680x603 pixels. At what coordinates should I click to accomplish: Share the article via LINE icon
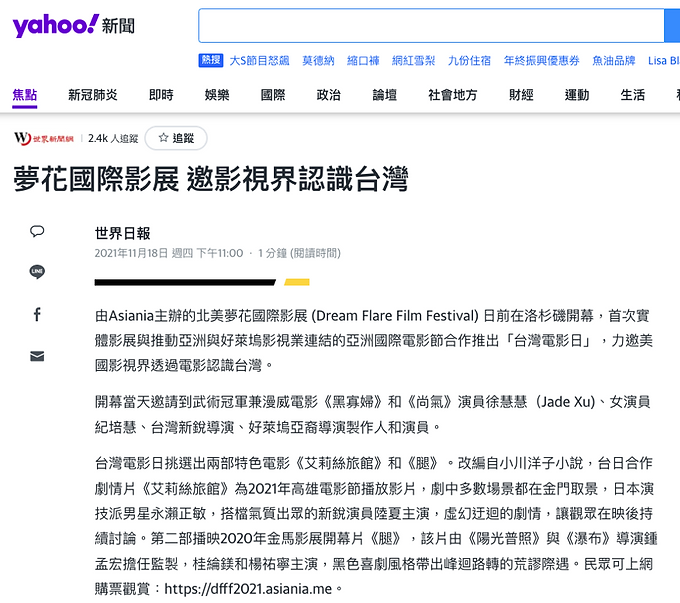[x=37, y=272]
